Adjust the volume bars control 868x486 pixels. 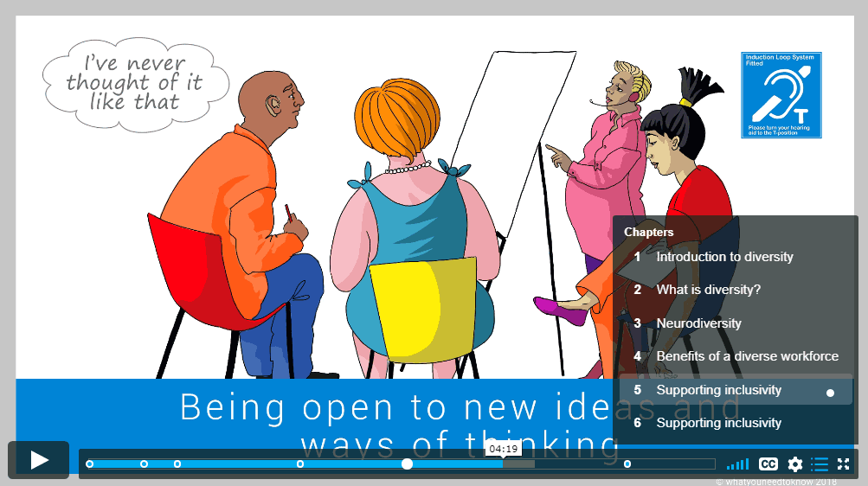point(737,464)
